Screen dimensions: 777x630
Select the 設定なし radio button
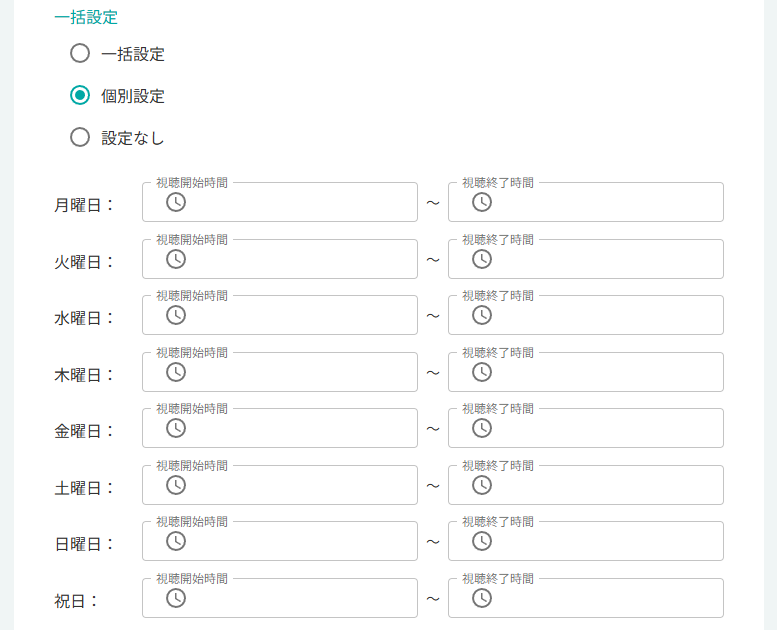pos(80,137)
